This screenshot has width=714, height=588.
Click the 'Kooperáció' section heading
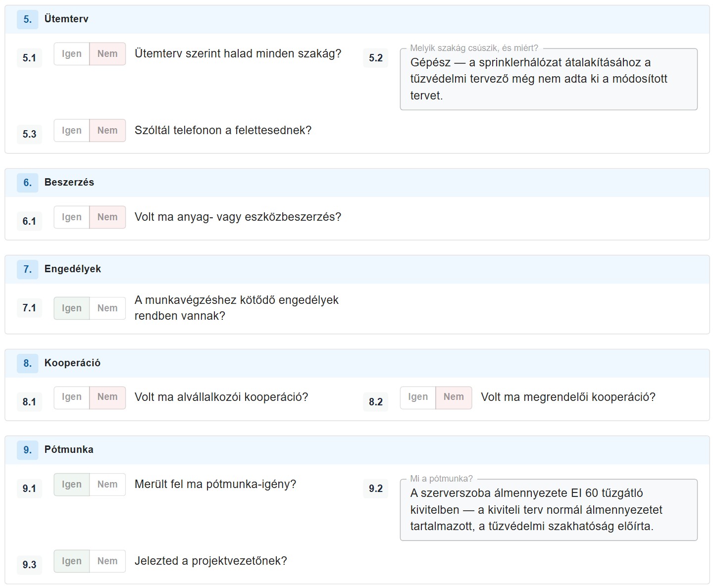(x=72, y=363)
